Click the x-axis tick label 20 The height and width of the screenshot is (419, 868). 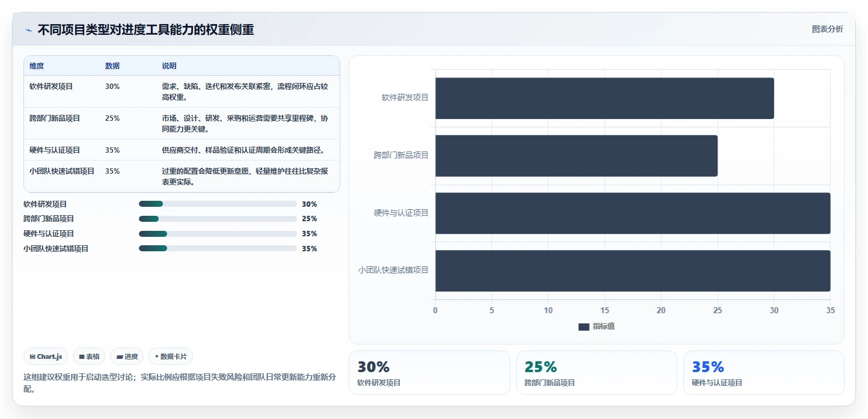pos(661,310)
